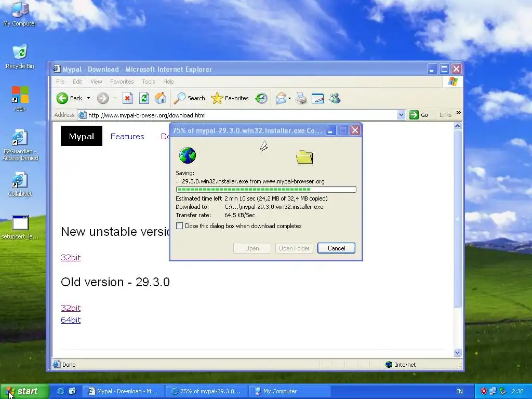Image resolution: width=532 pixels, height=399 pixels.
Task: Click the vertical scrollbar thumb
Action: click(x=457, y=219)
